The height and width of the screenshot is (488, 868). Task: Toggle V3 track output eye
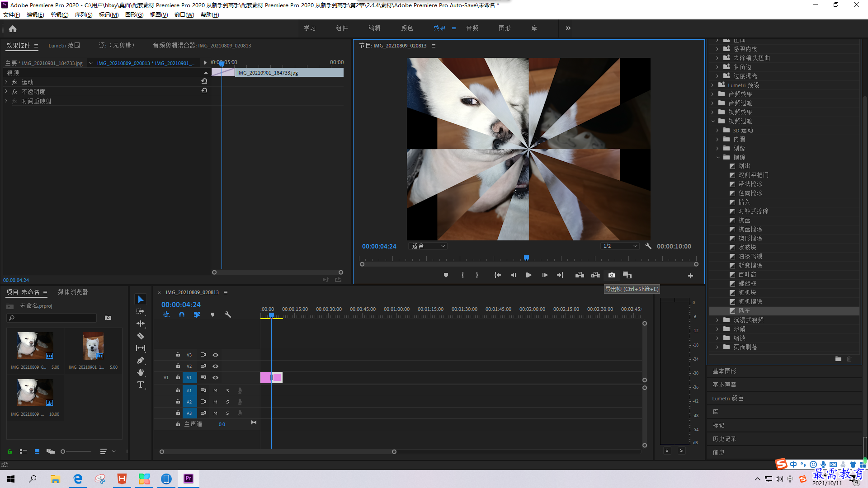pyautogui.click(x=216, y=355)
